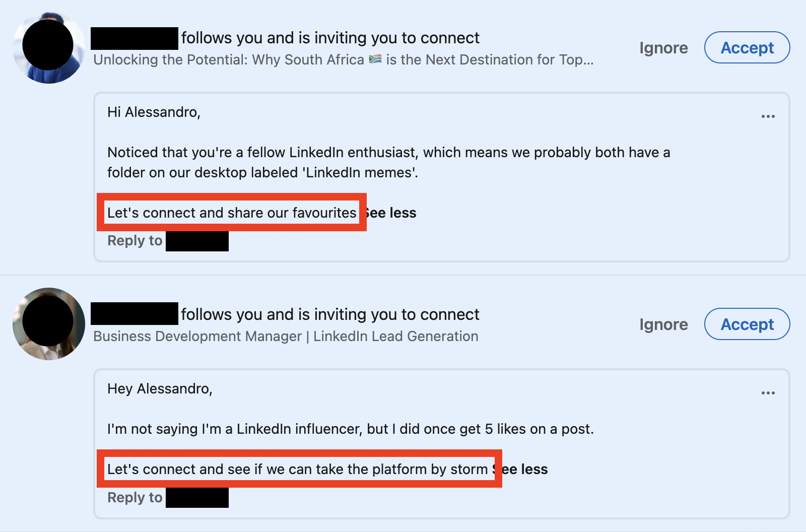Open the three-dot menu on the first message

(768, 116)
